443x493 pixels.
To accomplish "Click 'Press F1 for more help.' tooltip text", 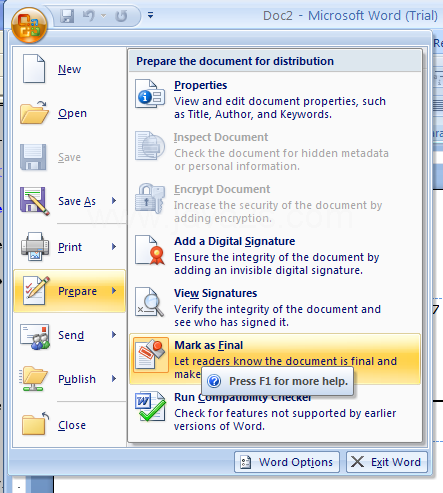I will [288, 381].
